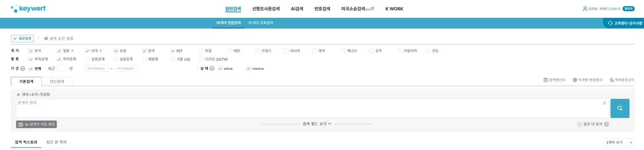Check the 디자인 (US,TW) checkbox
Viewport: 644px width, 150px height.
coord(201,59)
